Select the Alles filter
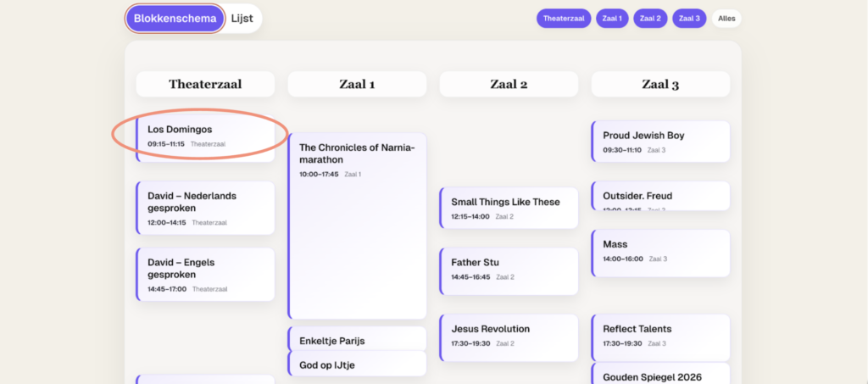 pos(726,18)
